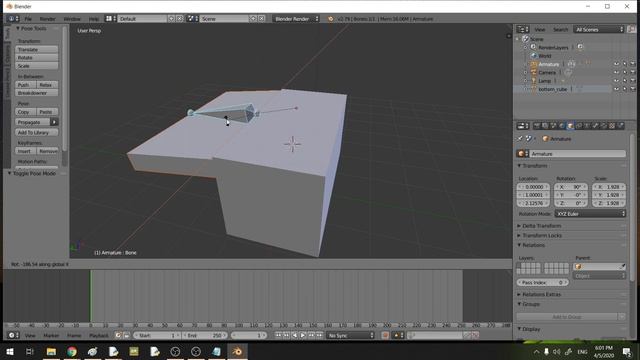Click the screen layout browse icon beside Default
The height and width of the screenshot is (360, 640).
[110, 19]
